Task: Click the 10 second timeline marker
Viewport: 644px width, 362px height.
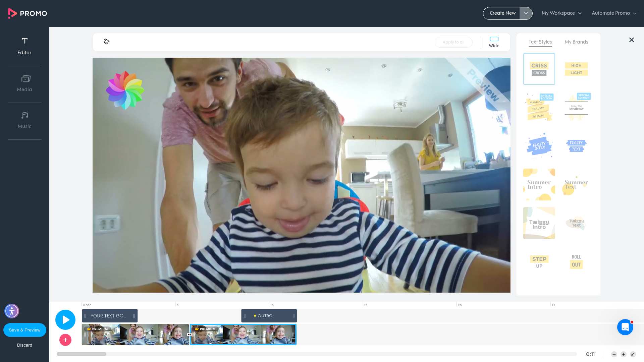Action: coord(272,305)
